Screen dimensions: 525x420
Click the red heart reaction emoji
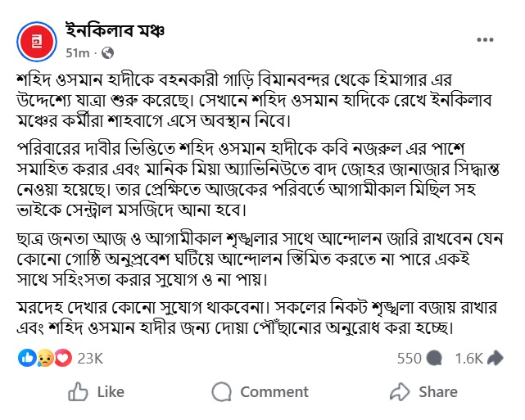(61, 358)
